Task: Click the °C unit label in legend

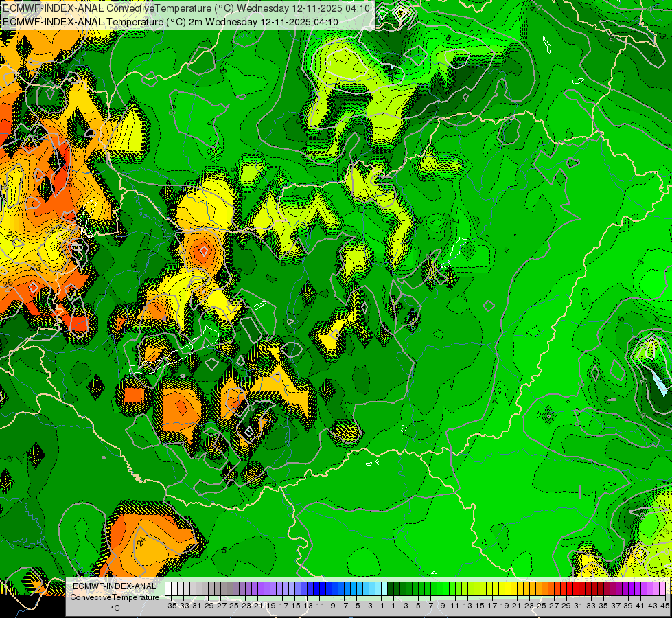Action: point(115,608)
